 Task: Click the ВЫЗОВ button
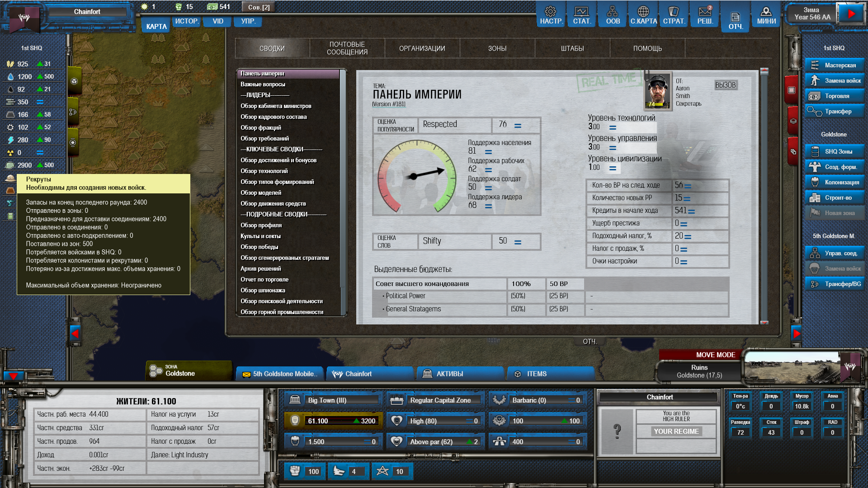726,85
